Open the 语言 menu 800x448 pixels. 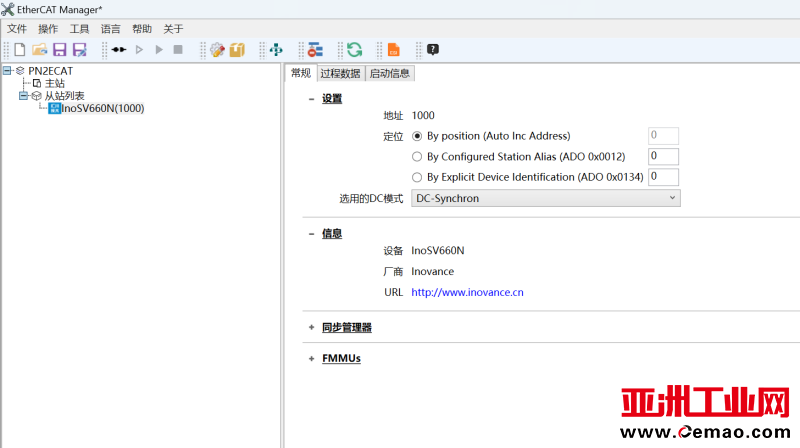coord(111,29)
